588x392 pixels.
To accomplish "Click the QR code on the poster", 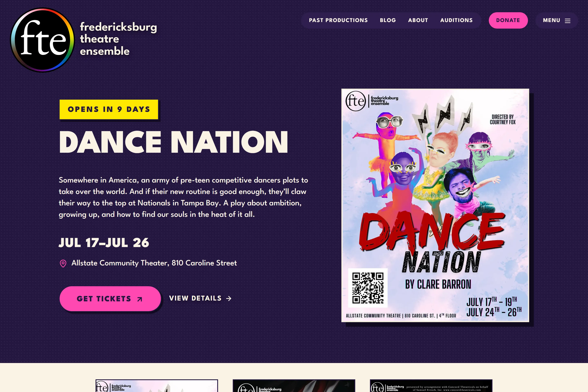I will click(368, 288).
